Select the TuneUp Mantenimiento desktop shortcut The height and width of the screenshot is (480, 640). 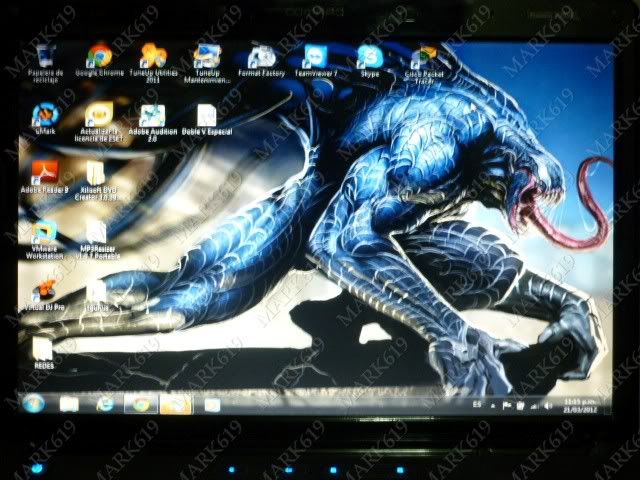click(x=207, y=64)
